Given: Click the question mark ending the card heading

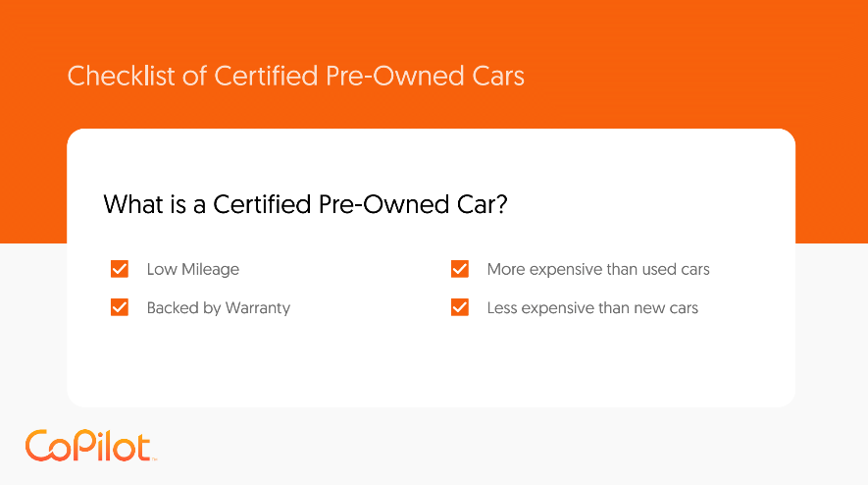Looking at the screenshot, I should (x=501, y=204).
